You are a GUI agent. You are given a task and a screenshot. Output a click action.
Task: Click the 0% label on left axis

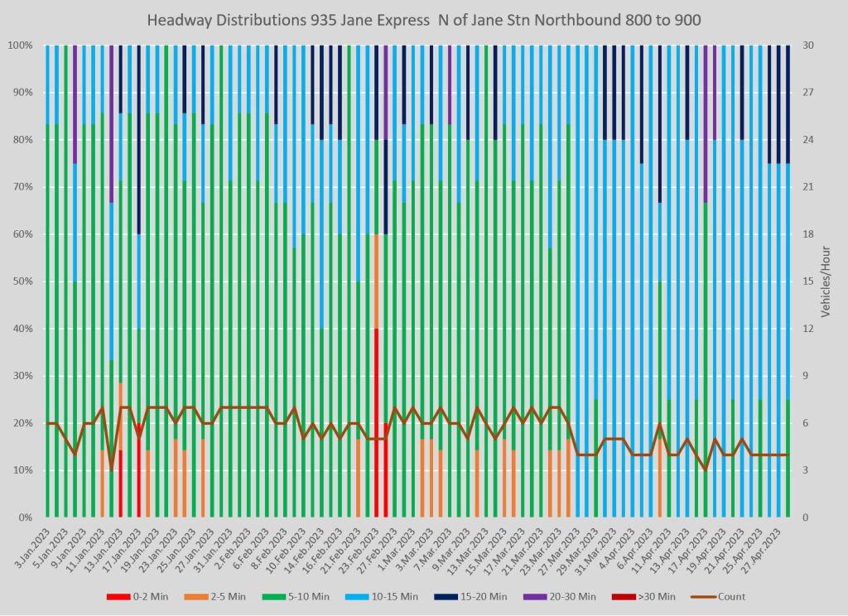[x=25, y=517]
